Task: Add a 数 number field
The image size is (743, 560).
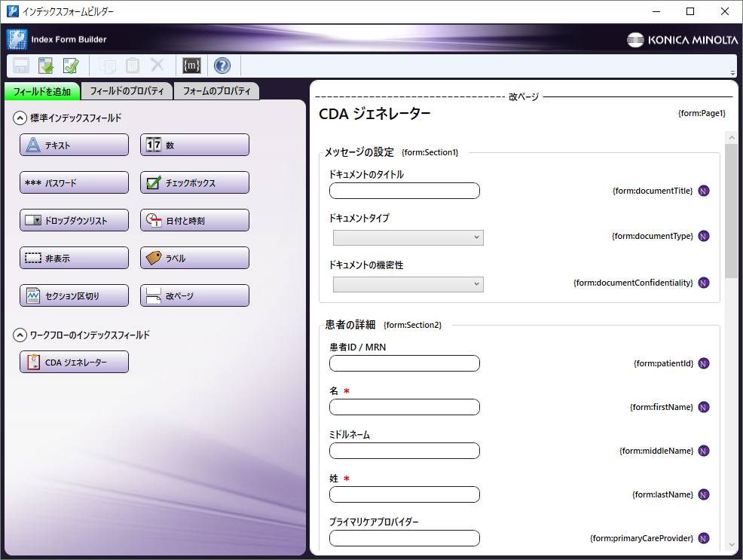Action: point(194,145)
